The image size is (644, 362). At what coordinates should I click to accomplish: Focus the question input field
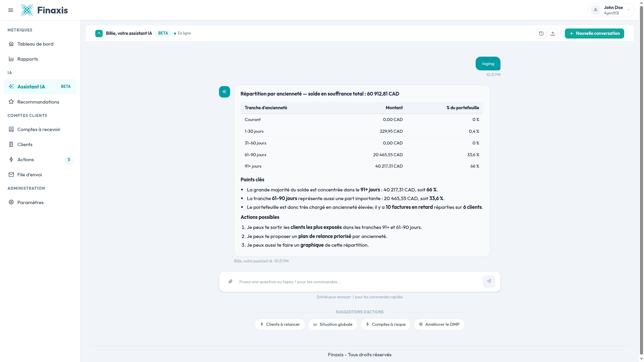tap(359, 282)
